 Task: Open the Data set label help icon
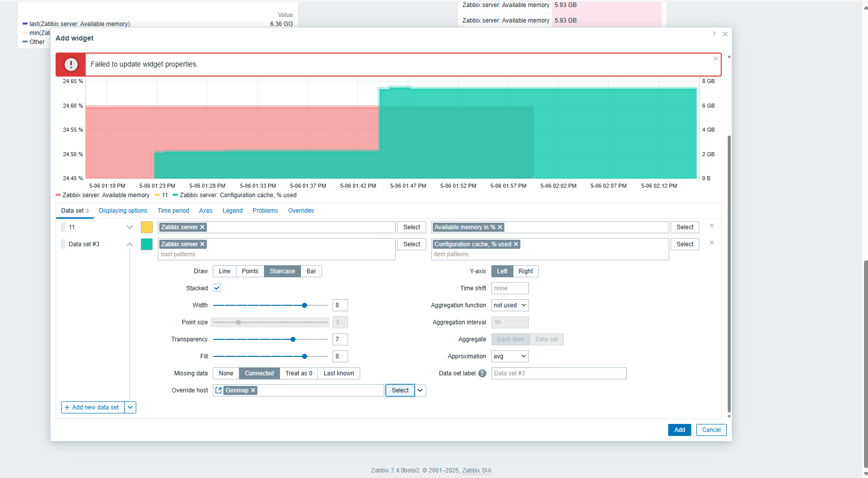482,373
